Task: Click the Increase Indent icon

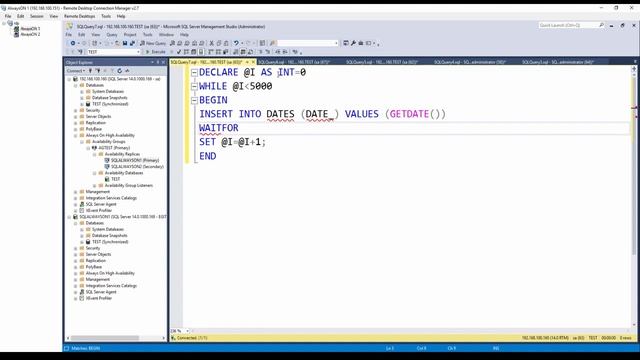Action: click(285, 52)
